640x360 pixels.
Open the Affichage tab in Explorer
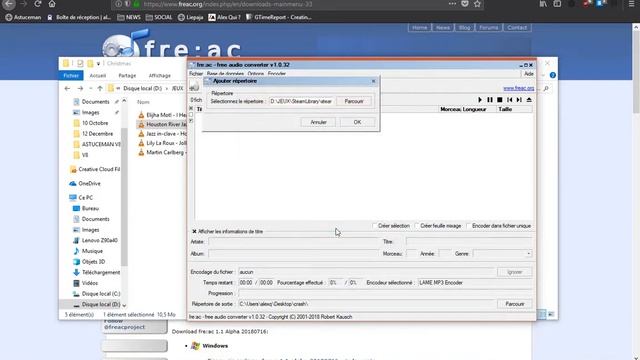pyautogui.click(x=160, y=76)
